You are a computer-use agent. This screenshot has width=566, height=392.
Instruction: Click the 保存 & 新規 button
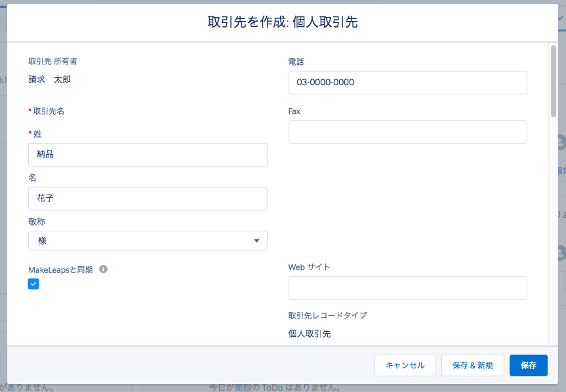pos(472,365)
